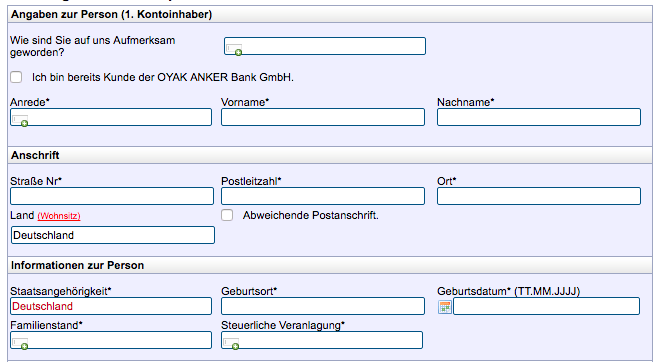Image resolution: width=670 pixels, height=362 pixels.
Task: Click the Land field showing Deutschland
Action: (113, 235)
